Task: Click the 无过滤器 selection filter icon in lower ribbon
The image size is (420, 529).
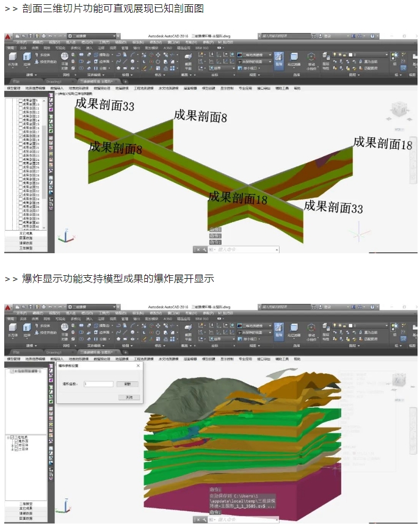Action: (294, 329)
